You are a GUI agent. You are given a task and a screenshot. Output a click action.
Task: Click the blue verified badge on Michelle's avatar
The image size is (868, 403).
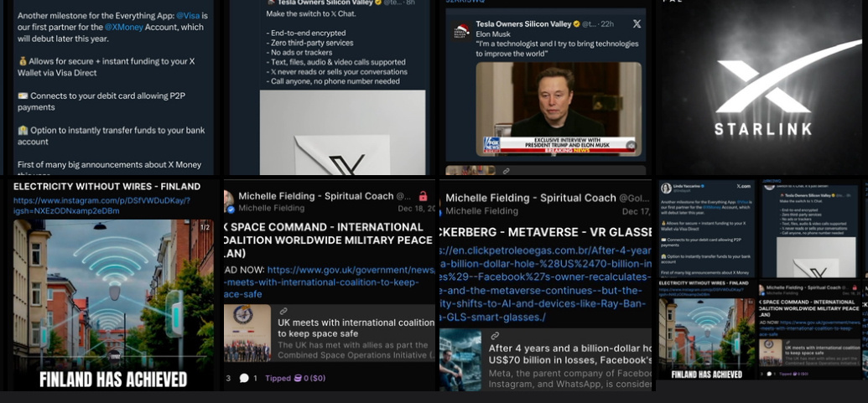pos(231,209)
